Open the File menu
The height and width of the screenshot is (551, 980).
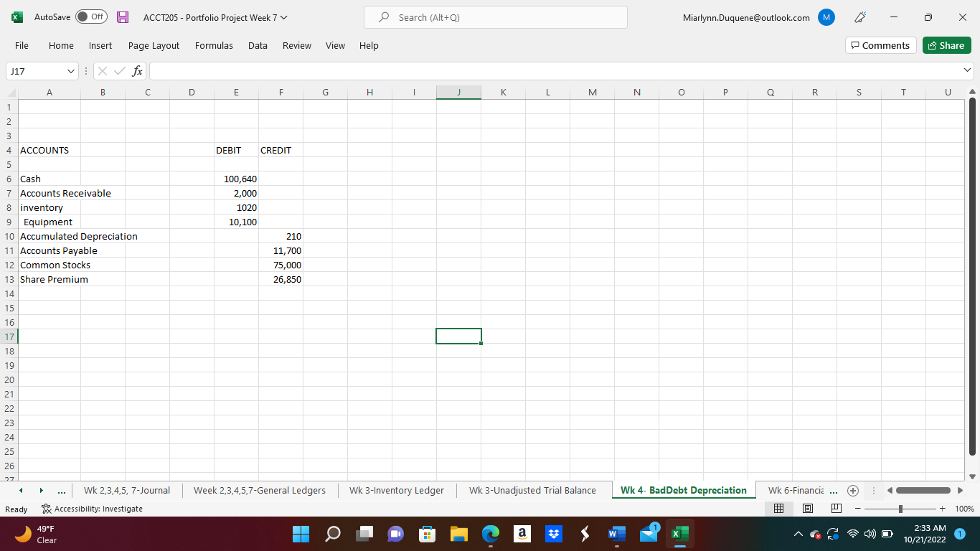pyautogui.click(x=22, y=45)
